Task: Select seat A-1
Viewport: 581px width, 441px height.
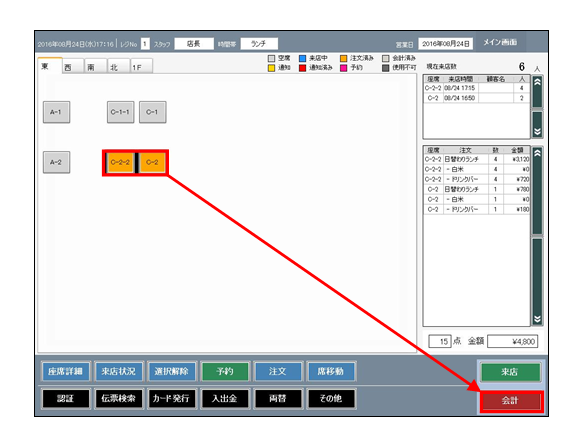Action: 56,112
